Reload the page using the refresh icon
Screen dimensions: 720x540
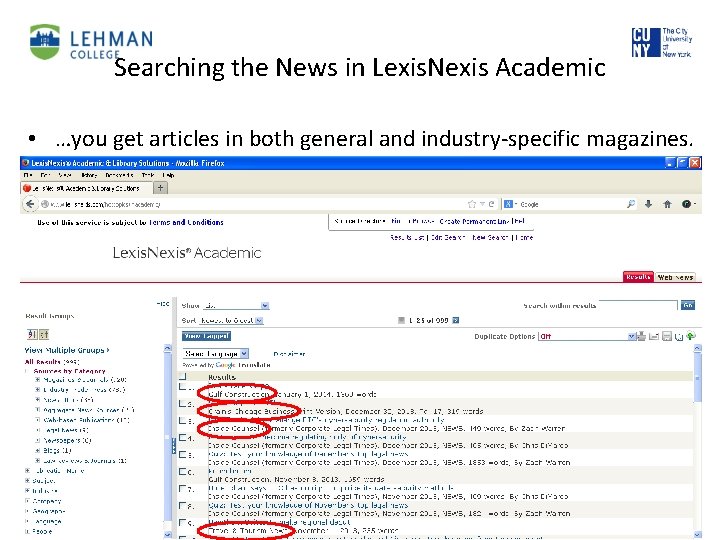[491, 204]
